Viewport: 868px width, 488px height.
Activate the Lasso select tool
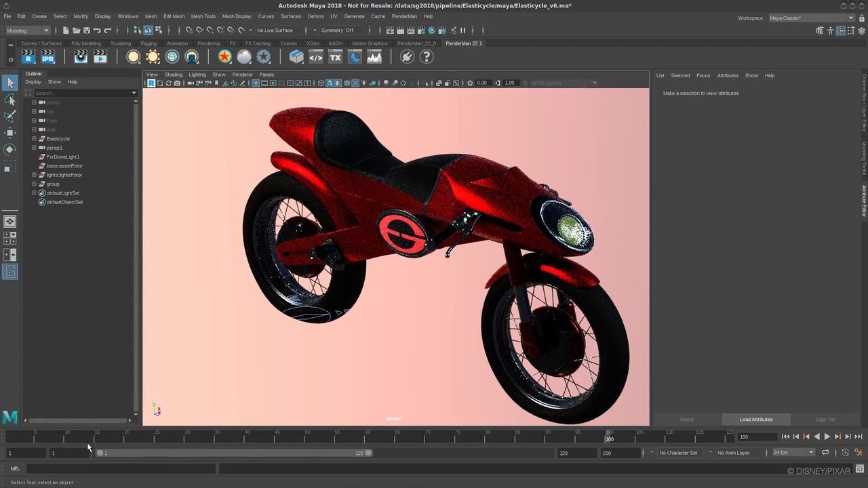point(9,100)
